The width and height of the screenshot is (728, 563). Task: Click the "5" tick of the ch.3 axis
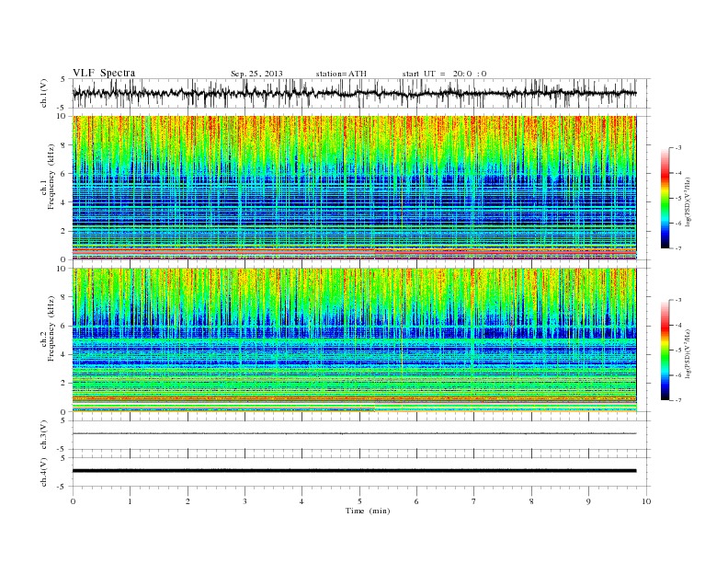point(63,420)
